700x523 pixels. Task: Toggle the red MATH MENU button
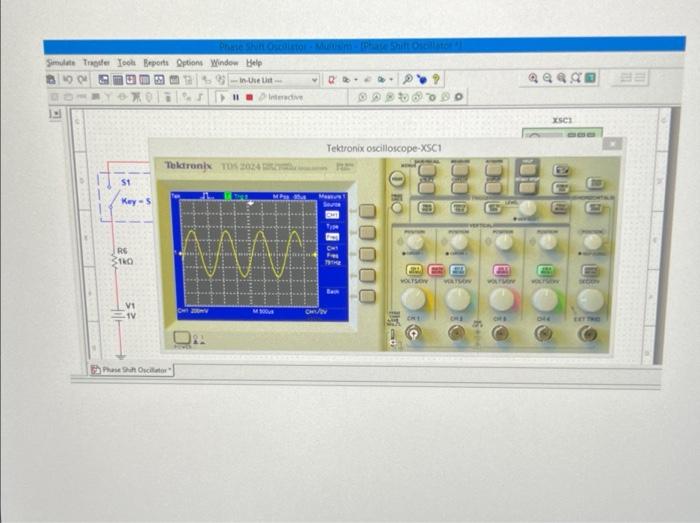click(436, 270)
